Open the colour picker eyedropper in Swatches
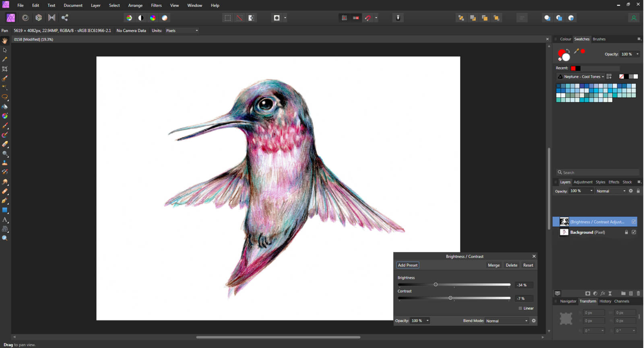Screen dimensions: 644x348 pos(576,51)
